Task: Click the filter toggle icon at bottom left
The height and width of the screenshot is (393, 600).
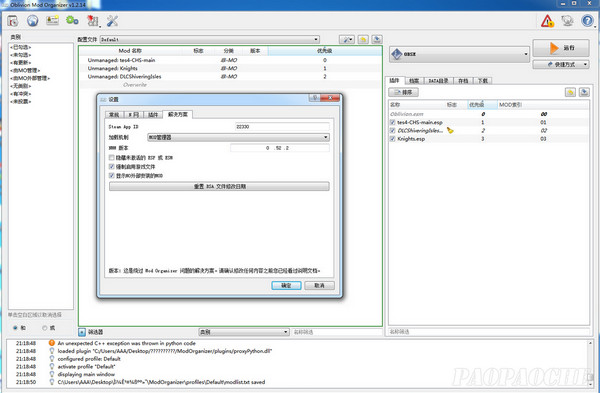Action: 82,332
